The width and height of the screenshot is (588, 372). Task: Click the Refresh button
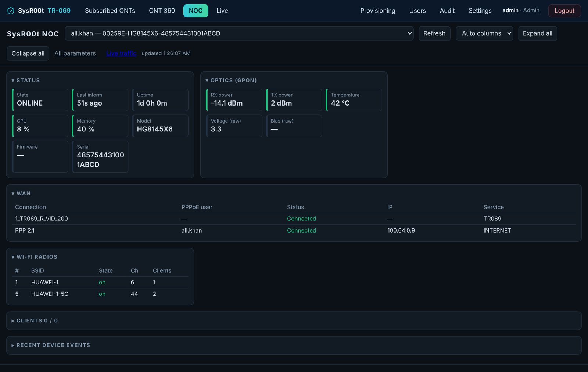click(x=434, y=33)
